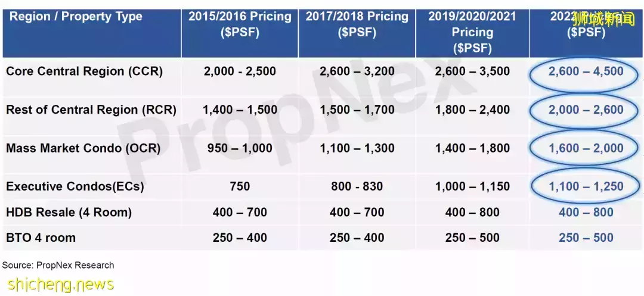This screenshot has height=296, width=644.
Task: Click the BTO 4 room row label
Action: [41, 238]
